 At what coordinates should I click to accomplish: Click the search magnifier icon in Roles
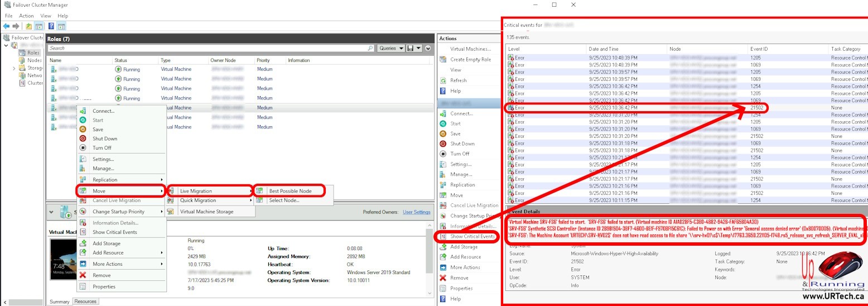tap(370, 49)
